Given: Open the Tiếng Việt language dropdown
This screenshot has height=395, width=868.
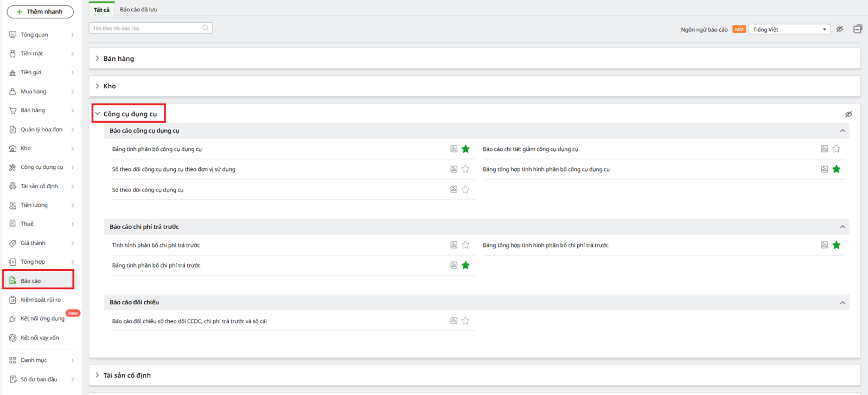Looking at the screenshot, I should [x=789, y=29].
